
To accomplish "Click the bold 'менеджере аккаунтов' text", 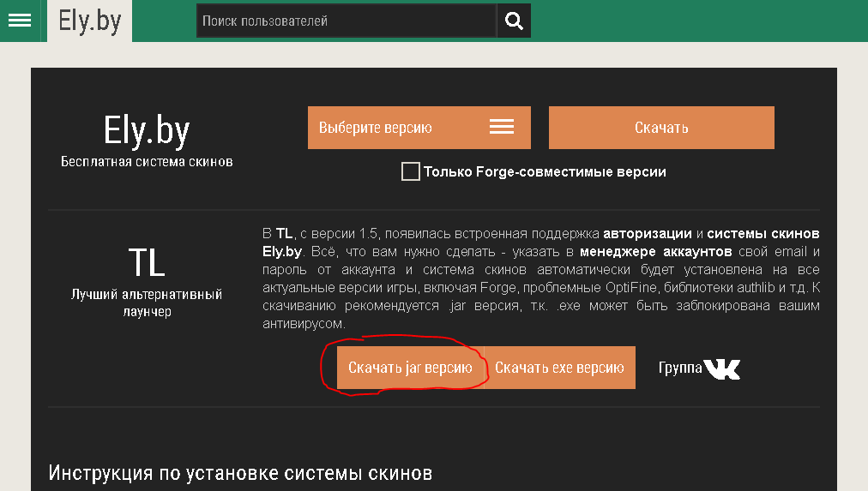I will tap(656, 252).
